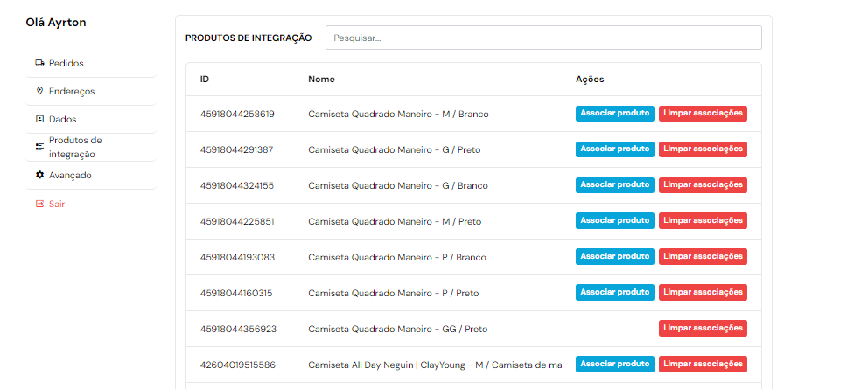Limpar associações for GG / Preto shirt
This screenshot has height=389, width=868.
pyautogui.click(x=703, y=328)
